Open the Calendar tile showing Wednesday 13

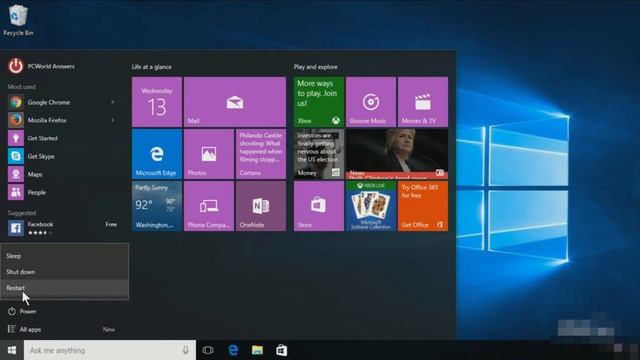(x=157, y=102)
